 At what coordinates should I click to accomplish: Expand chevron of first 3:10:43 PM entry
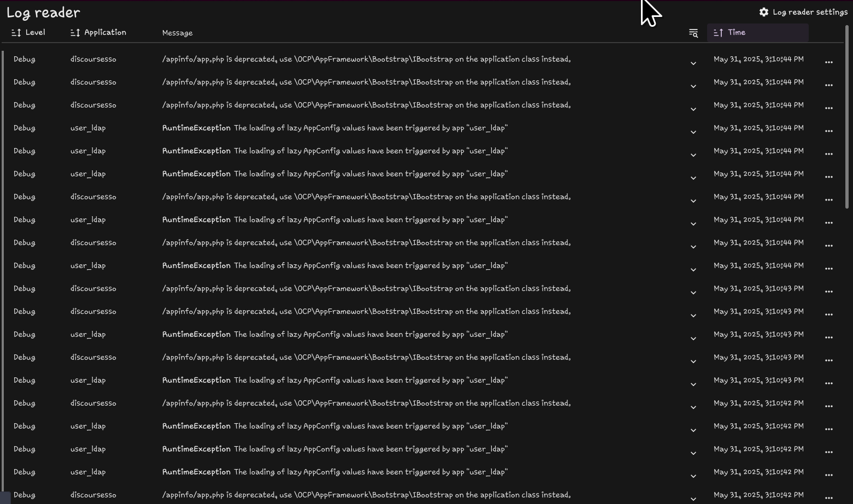tap(693, 293)
